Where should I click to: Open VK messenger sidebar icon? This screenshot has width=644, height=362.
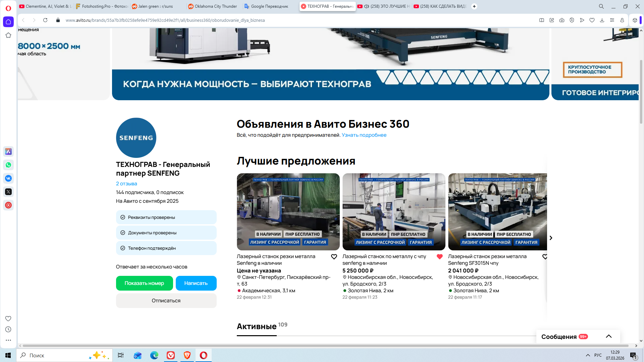(x=8, y=178)
